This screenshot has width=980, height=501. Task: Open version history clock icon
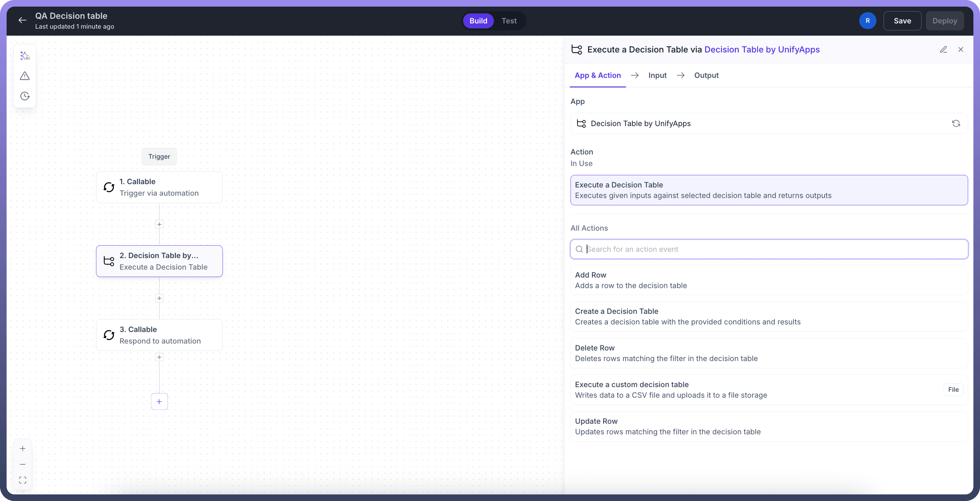point(25,96)
